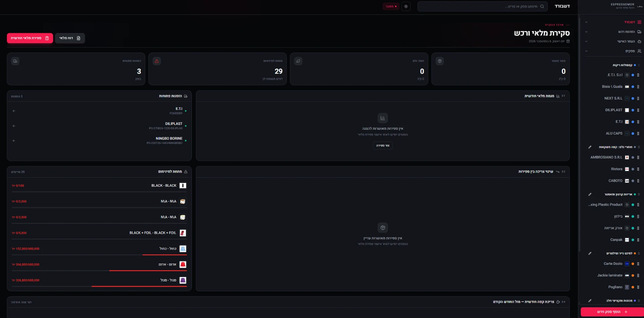Click the pencil edit icon beside חומרי גלם group
The height and width of the screenshot is (318, 644).
pyautogui.click(x=590, y=147)
